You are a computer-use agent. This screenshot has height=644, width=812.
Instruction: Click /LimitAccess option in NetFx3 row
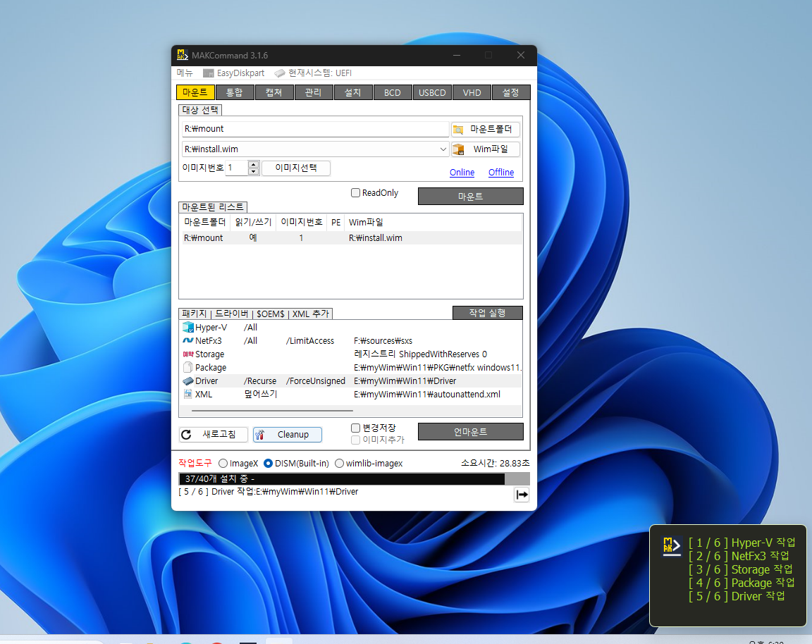click(x=309, y=340)
